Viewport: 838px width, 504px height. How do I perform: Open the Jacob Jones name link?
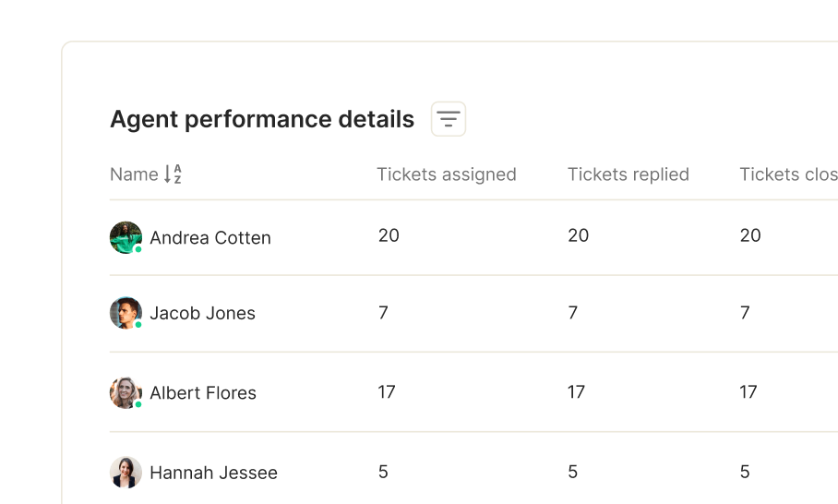pos(202,313)
